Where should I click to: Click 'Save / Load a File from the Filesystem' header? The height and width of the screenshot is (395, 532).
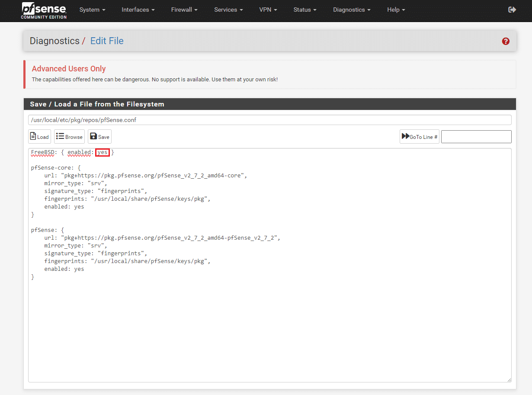click(x=97, y=104)
